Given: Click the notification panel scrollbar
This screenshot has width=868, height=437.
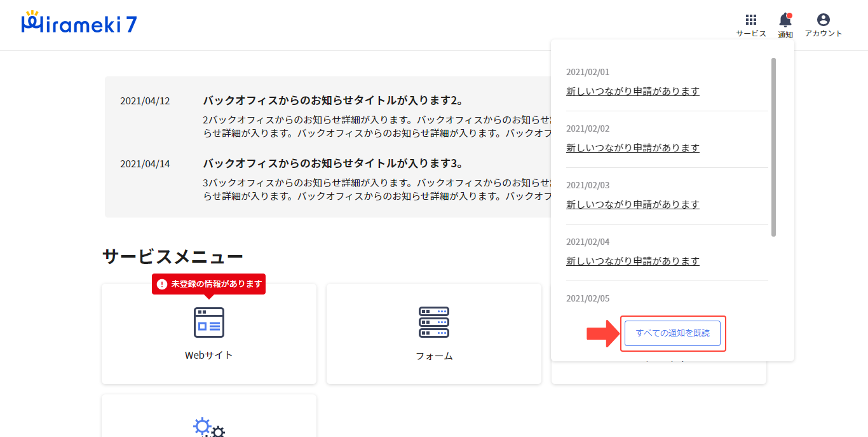Looking at the screenshot, I should [773, 147].
